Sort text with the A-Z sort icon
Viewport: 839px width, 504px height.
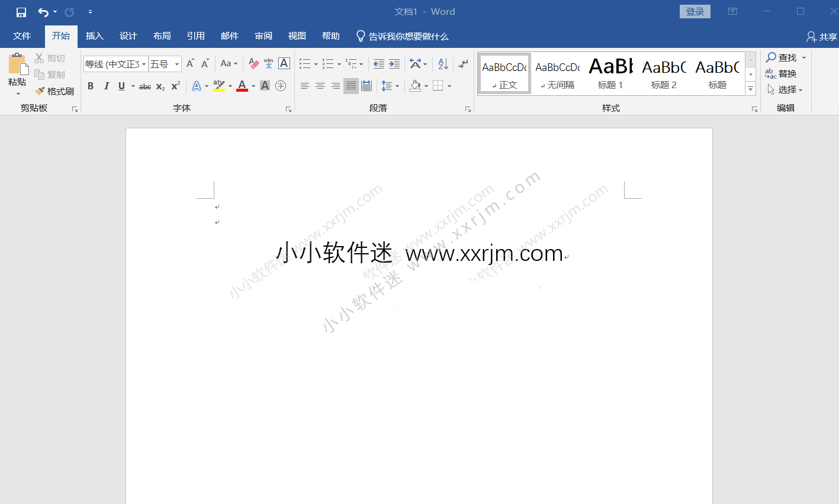click(x=443, y=64)
